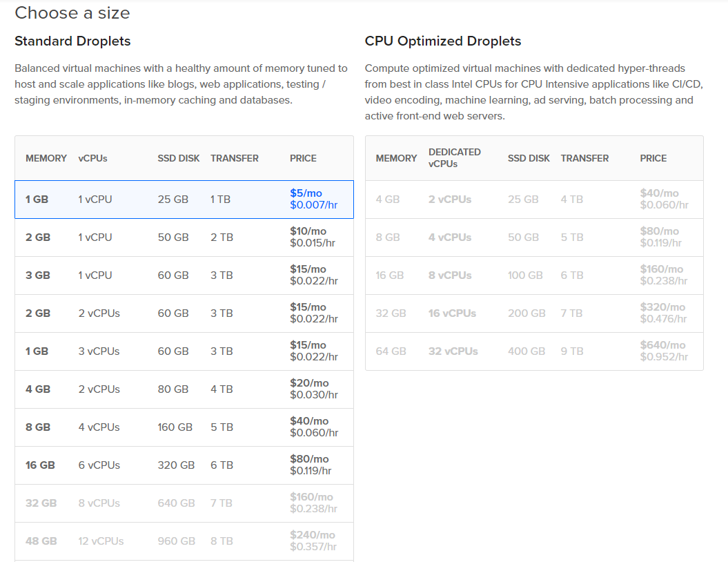Pick the 48 GB 12 vCPUs droplet
Image resolution: width=728 pixels, height=562 pixels.
(184, 541)
